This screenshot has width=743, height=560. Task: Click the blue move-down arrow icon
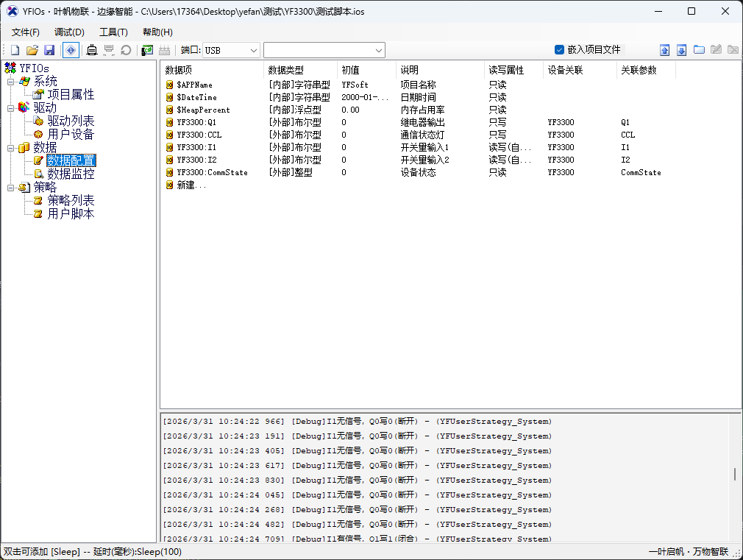pos(681,50)
